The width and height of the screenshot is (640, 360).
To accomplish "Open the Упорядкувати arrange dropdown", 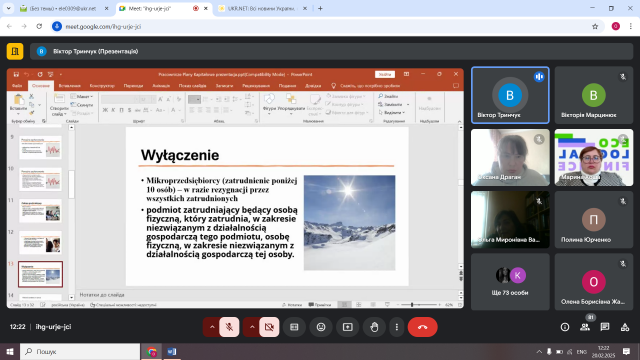I will pos(291,103).
